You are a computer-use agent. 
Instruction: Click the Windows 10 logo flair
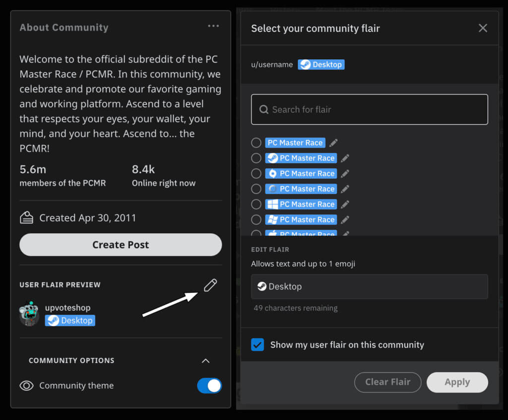(273, 204)
